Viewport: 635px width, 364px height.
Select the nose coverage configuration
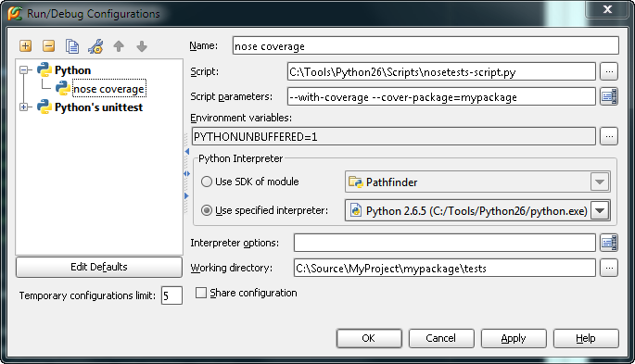(108, 89)
